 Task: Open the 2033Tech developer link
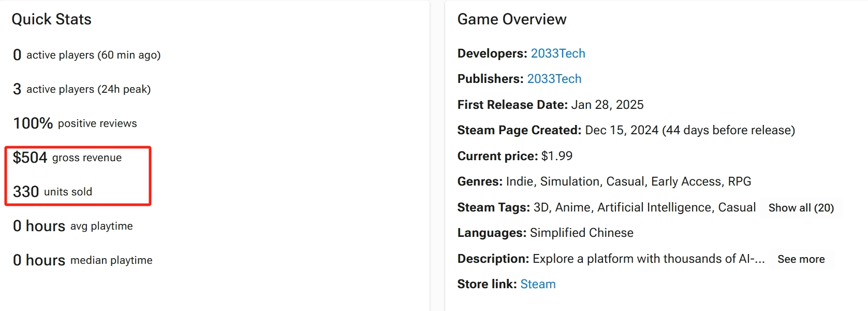(x=557, y=53)
